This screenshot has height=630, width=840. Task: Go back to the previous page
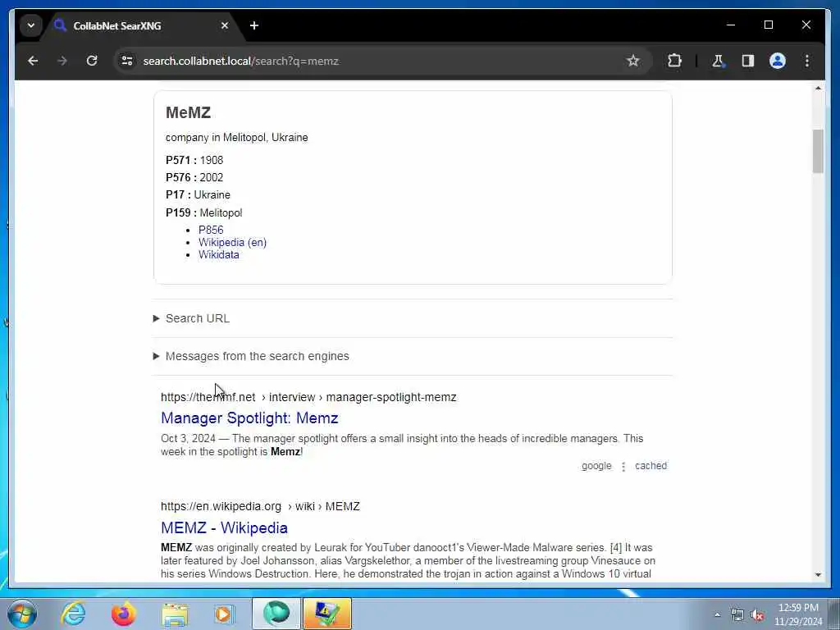tap(33, 61)
